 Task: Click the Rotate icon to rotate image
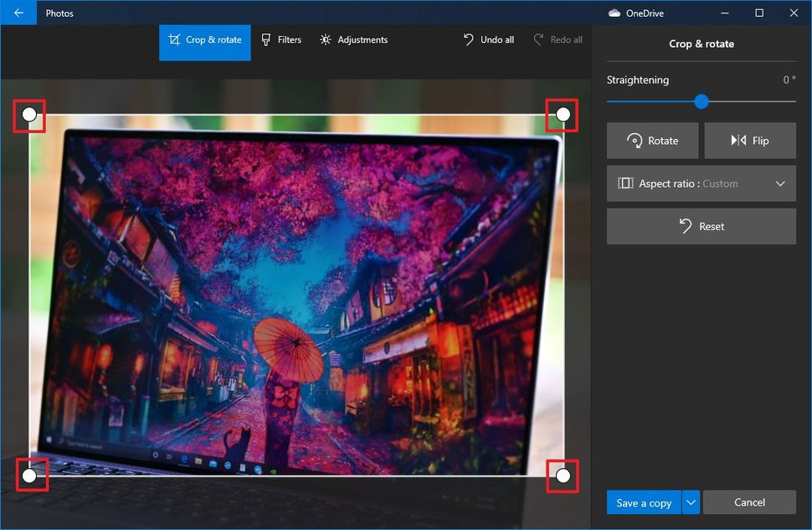(x=636, y=140)
